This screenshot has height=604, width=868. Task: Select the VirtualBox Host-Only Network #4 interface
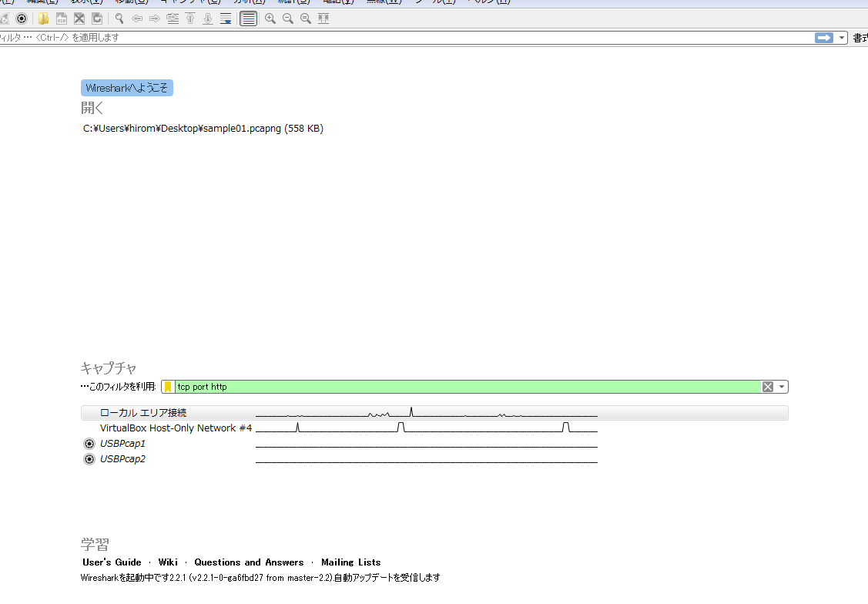(x=176, y=428)
